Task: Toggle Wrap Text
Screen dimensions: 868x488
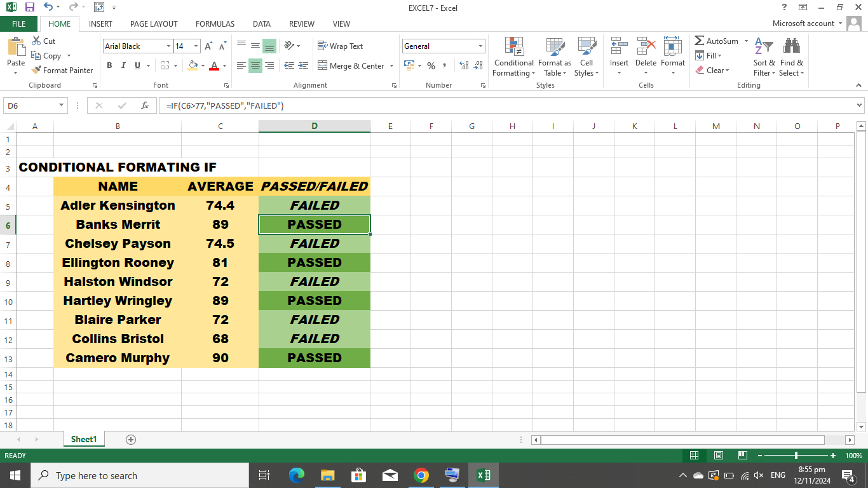Action: [x=340, y=46]
